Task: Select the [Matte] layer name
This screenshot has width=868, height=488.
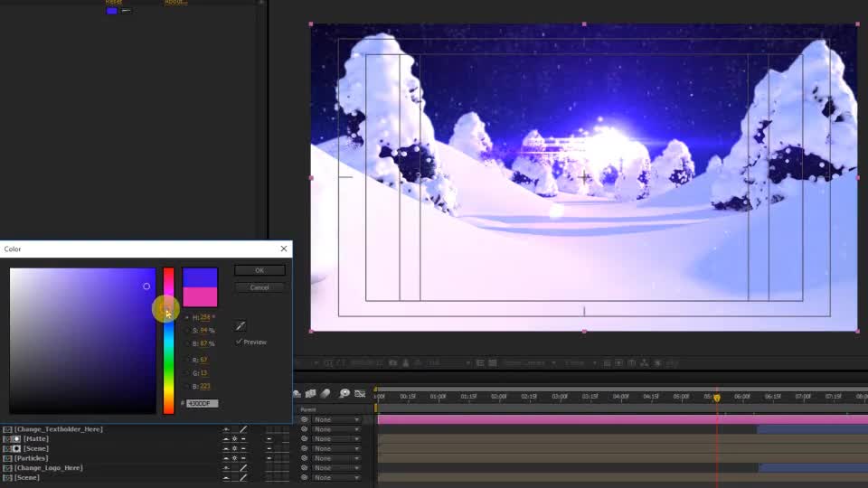Action: (x=36, y=439)
